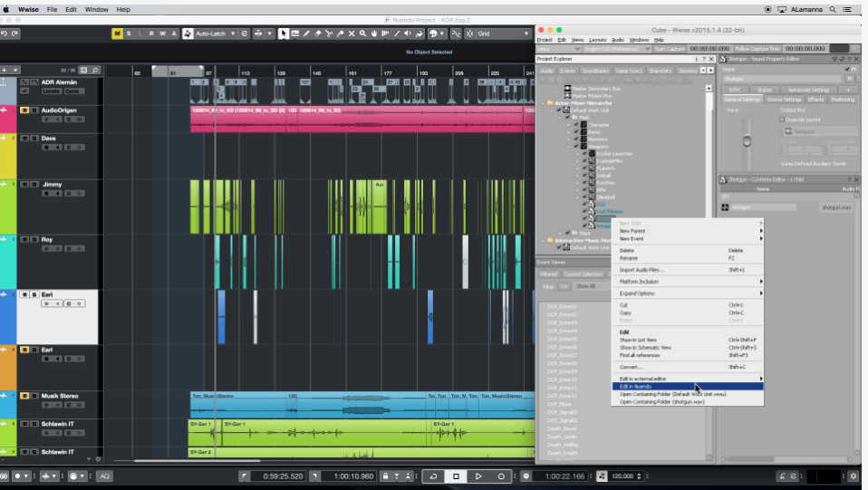
Task: Click the 1:00:22.166 timecode display
Action: tap(564, 476)
